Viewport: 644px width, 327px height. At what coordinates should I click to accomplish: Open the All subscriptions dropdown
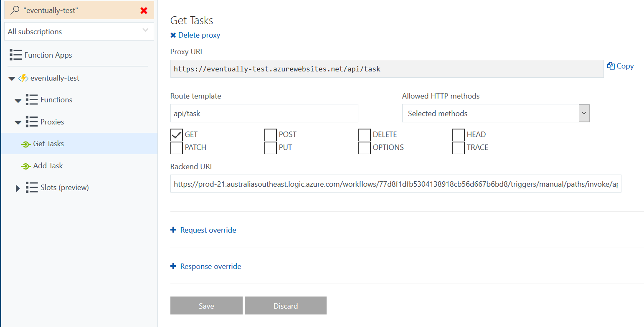[x=79, y=31]
